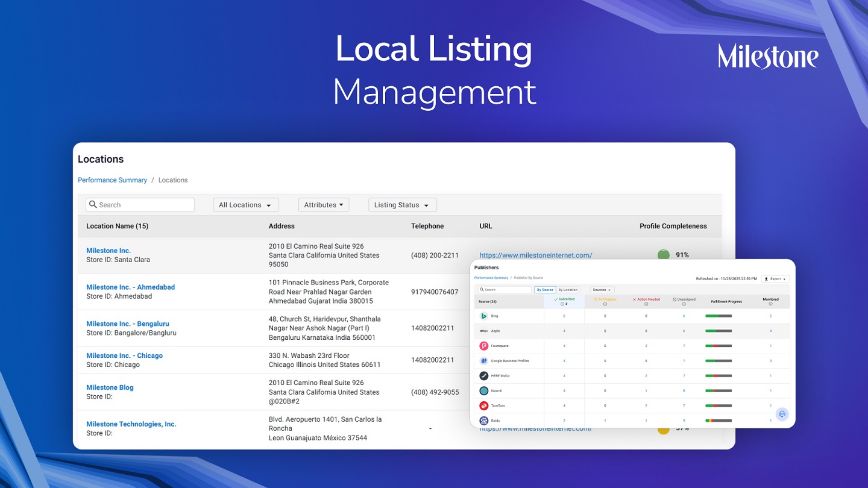Switch publishers view to By Source
The image size is (868, 488).
(x=545, y=290)
